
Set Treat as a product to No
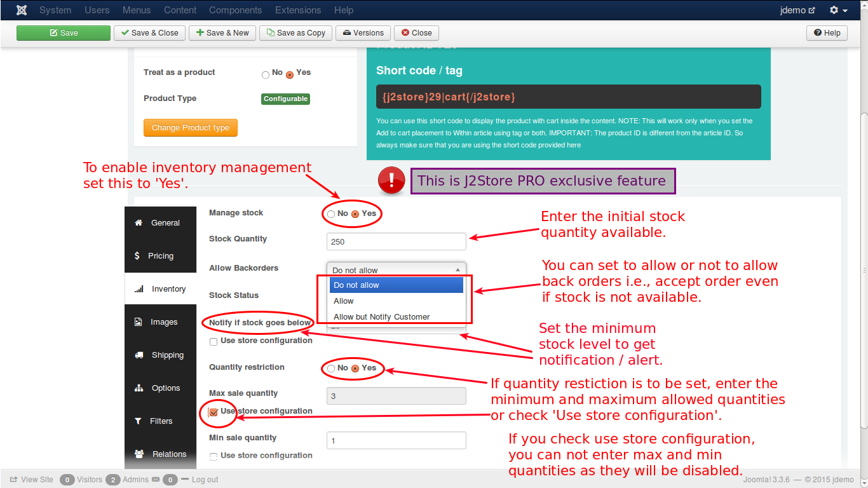[266, 75]
